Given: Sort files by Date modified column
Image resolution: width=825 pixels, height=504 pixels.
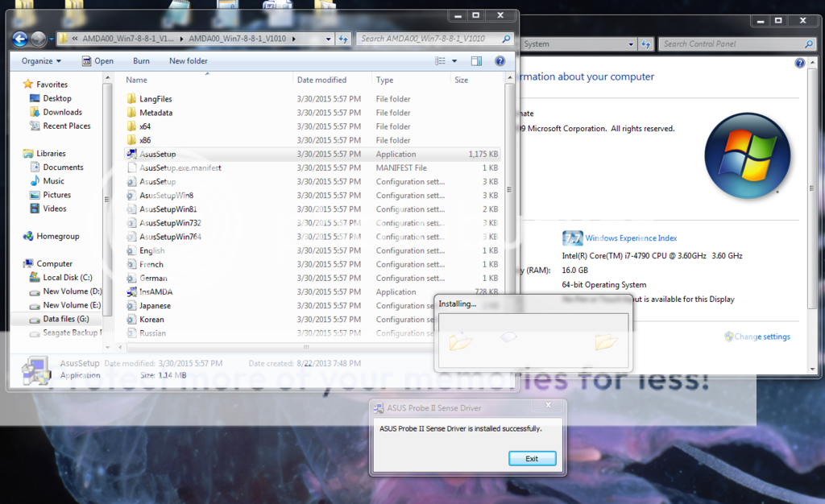Looking at the screenshot, I should (321, 80).
